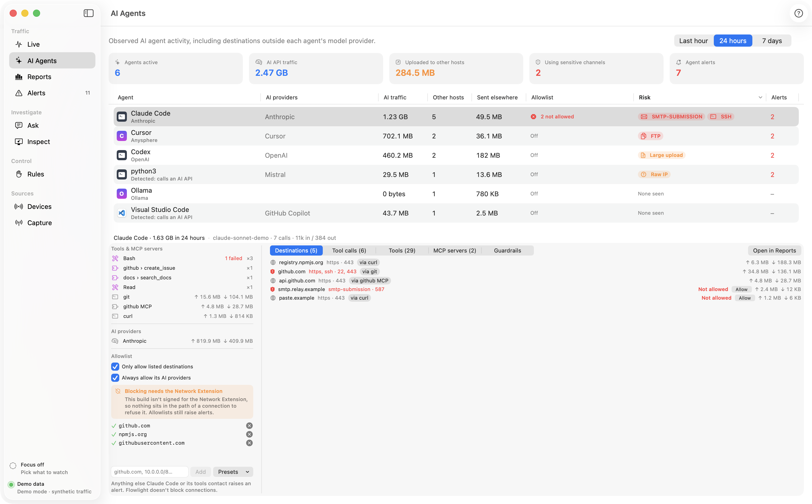Click the Visual Studio Code agent icon

[x=122, y=213]
